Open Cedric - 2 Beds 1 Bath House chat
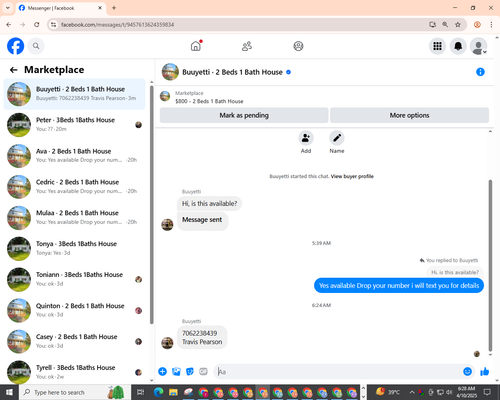500x400 pixels. (74, 187)
